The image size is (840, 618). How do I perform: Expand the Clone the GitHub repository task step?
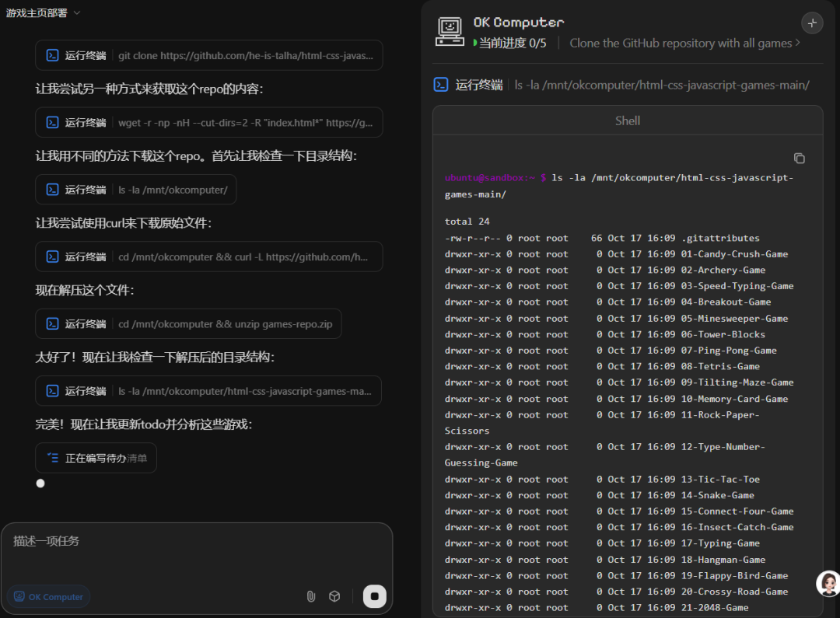click(684, 44)
